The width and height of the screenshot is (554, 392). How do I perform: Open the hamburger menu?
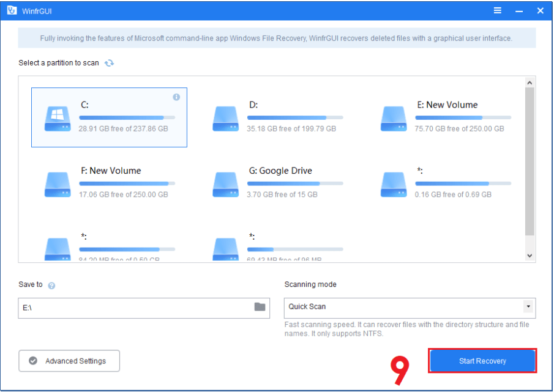click(498, 10)
